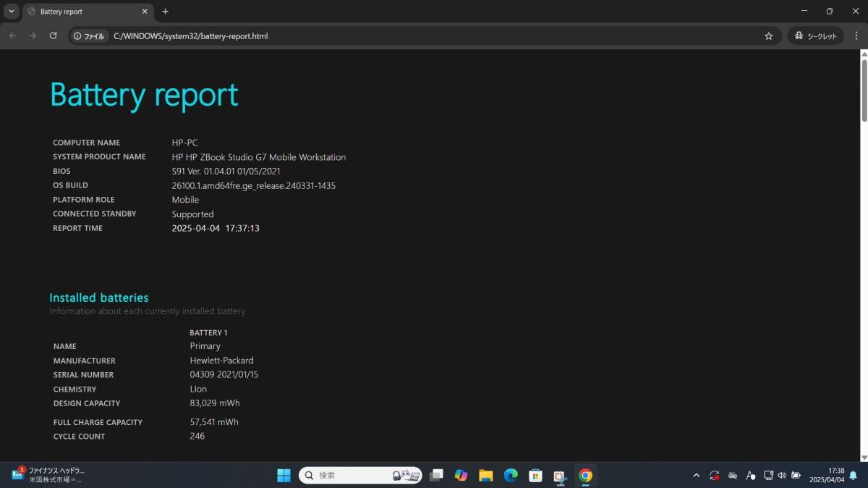The image size is (868, 488).
Task: Switch to Chrome on the taskbar
Action: point(585,476)
